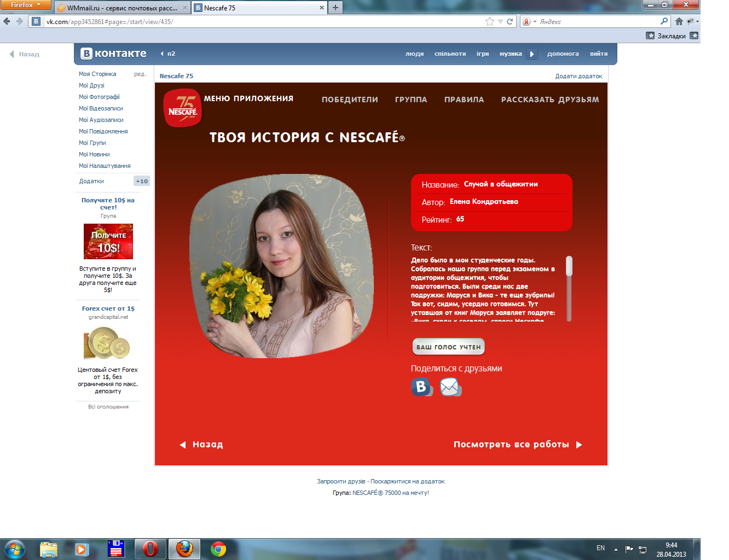Bookmark this page with the star icon

[489, 21]
